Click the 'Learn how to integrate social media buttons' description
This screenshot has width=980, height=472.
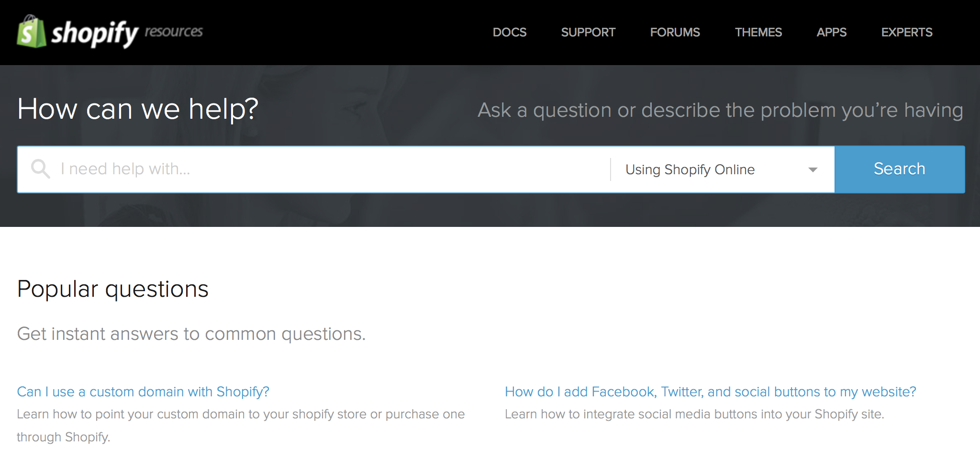pyautogui.click(x=694, y=414)
